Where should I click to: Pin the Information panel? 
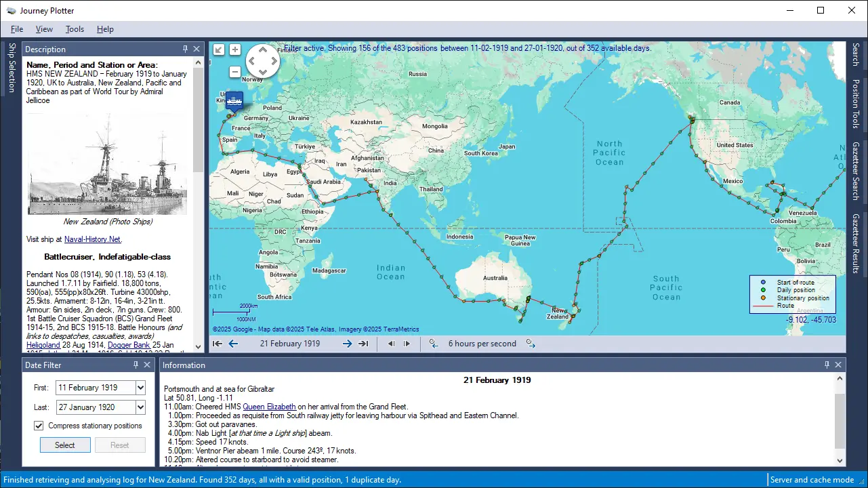click(827, 365)
